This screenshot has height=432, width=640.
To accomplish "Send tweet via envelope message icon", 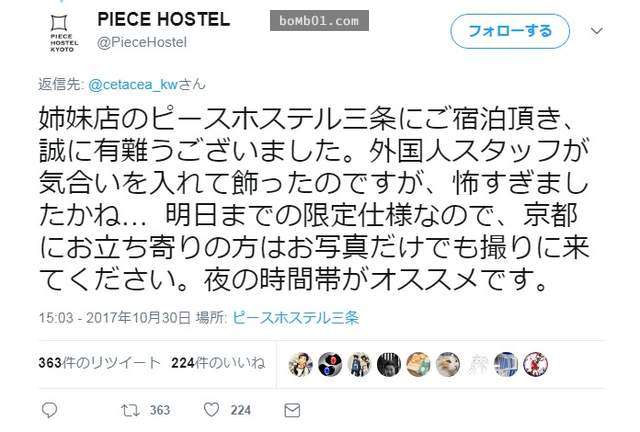I will [x=292, y=410].
